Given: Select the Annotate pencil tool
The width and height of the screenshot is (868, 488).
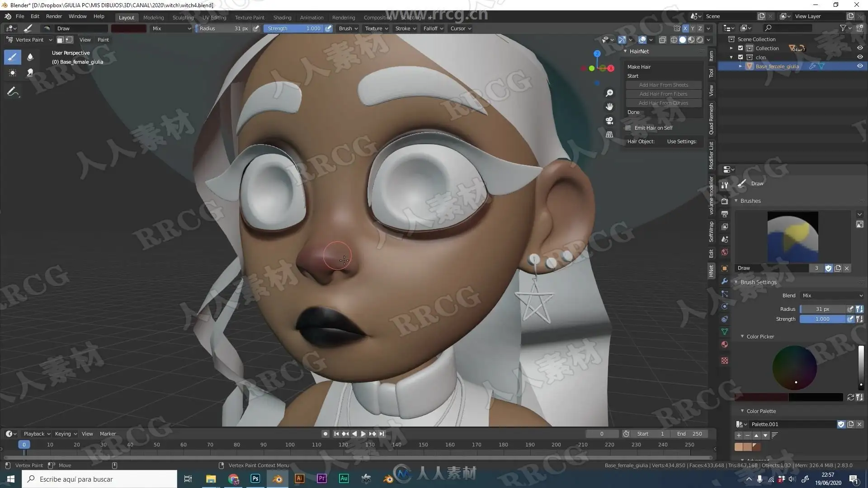Looking at the screenshot, I should pos(13,92).
